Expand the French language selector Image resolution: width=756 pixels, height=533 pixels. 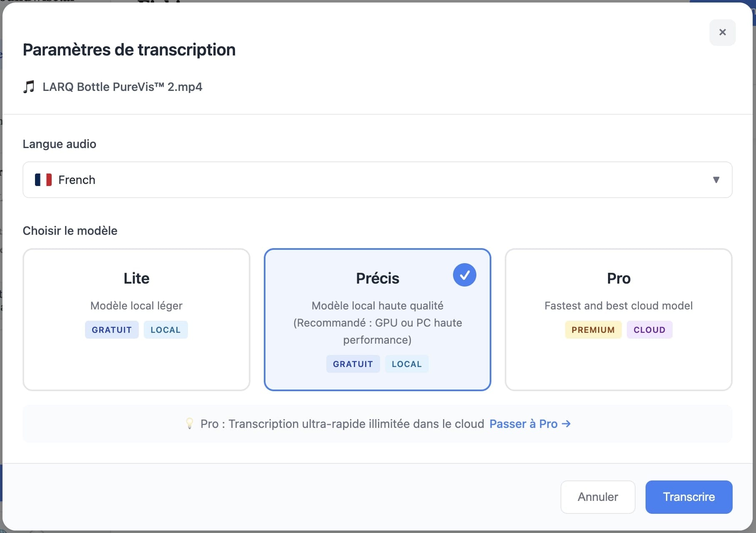coord(377,180)
